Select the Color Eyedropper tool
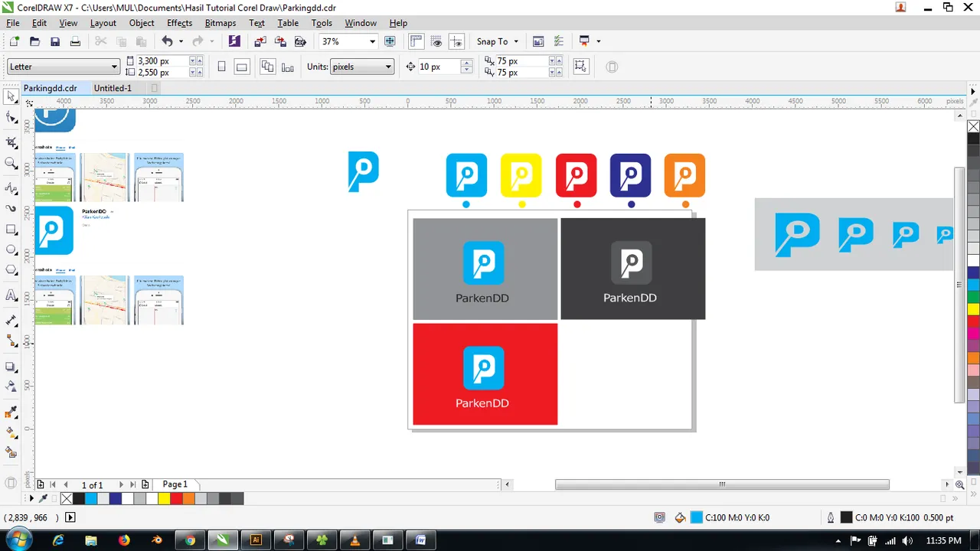The width and height of the screenshot is (980, 551). click(11, 412)
